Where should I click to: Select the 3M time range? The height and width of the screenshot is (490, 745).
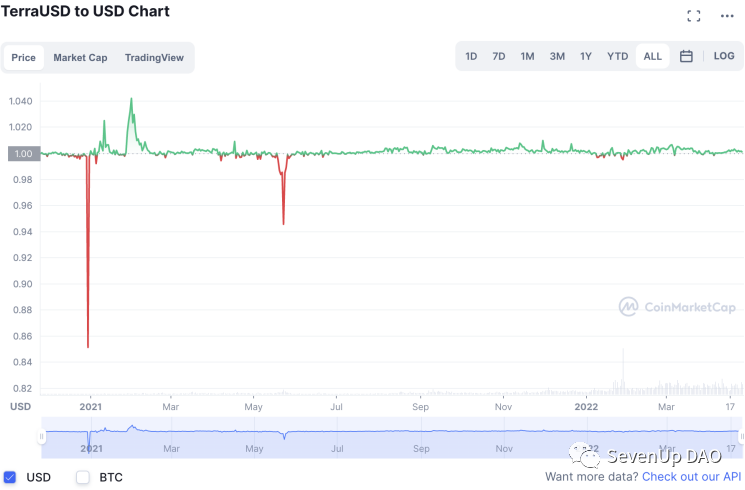tap(557, 56)
